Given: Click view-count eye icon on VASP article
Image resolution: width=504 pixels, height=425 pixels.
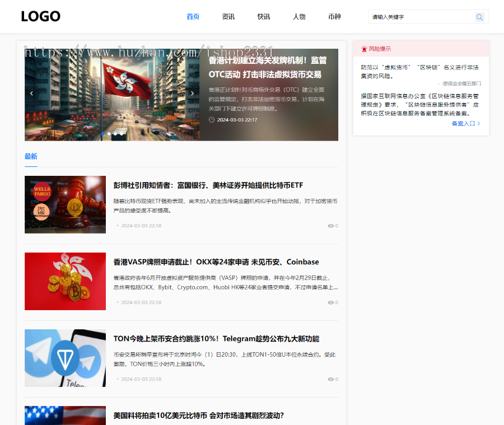Looking at the screenshot, I should click(330, 302).
